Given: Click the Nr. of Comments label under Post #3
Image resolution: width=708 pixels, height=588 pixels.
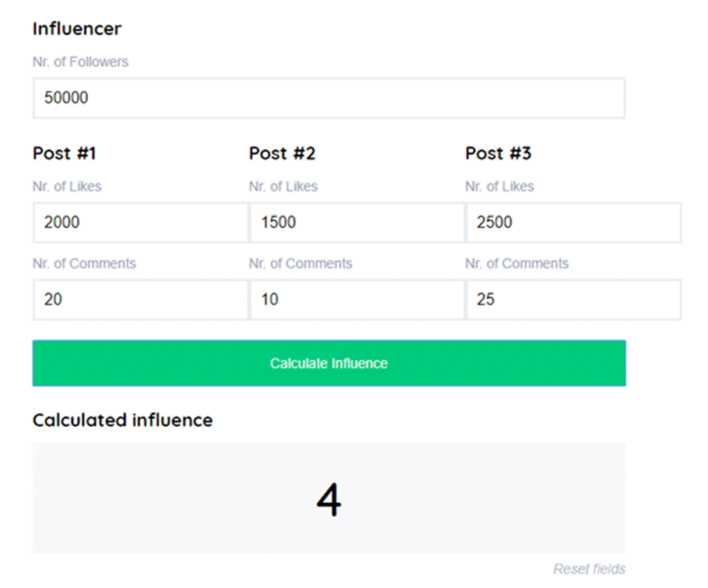Looking at the screenshot, I should pos(516,264).
